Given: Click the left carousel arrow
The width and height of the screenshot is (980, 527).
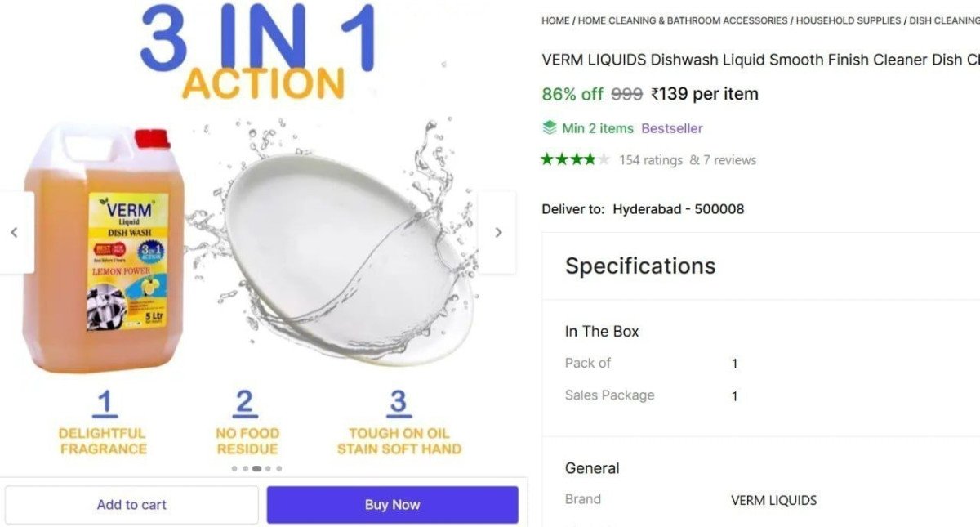Looking at the screenshot, I should coord(14,232).
